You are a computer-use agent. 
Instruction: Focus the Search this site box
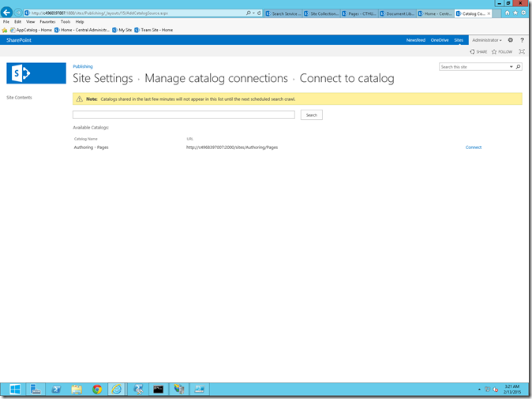(474, 67)
